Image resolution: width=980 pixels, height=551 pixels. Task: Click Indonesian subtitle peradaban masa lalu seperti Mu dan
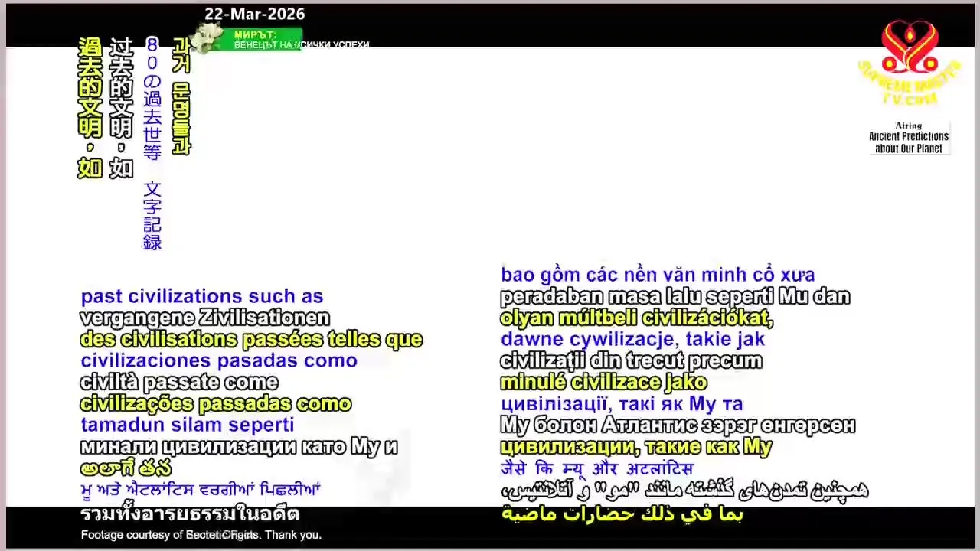[x=675, y=296]
